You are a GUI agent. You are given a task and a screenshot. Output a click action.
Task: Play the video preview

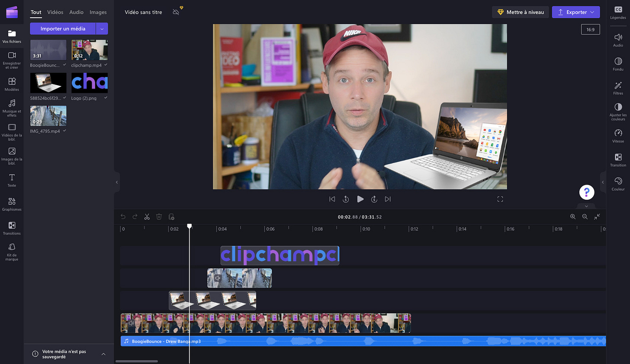[360, 199]
